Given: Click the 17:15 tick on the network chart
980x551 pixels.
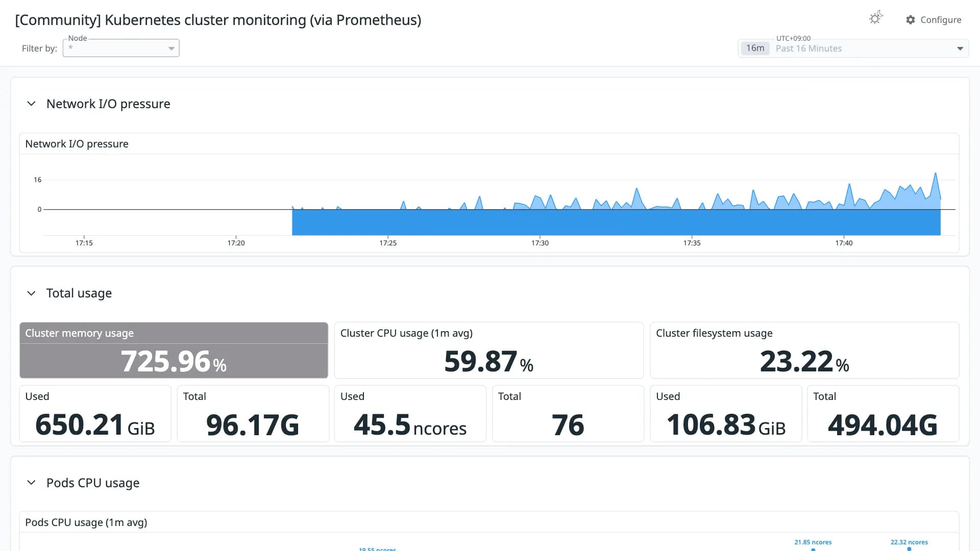Looking at the screenshot, I should tap(84, 243).
